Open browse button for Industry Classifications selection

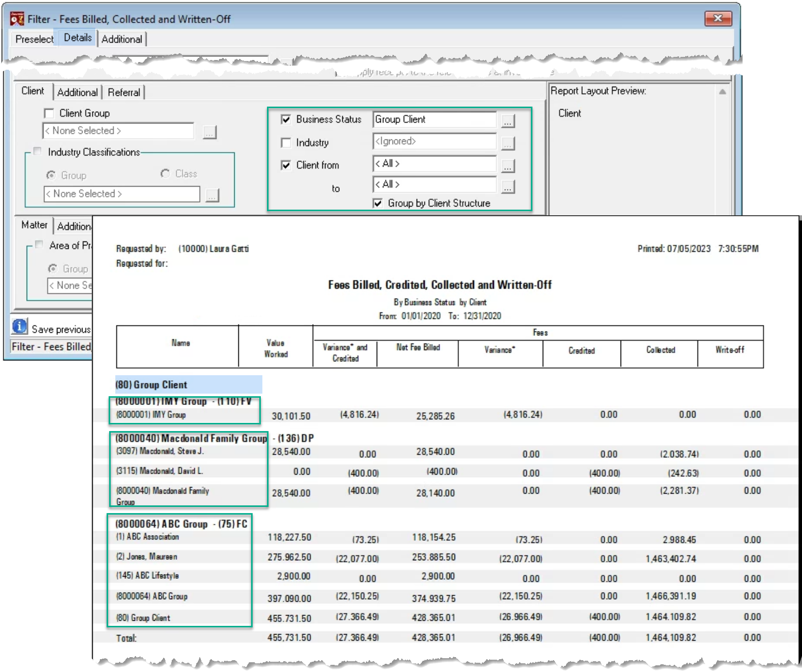click(212, 195)
